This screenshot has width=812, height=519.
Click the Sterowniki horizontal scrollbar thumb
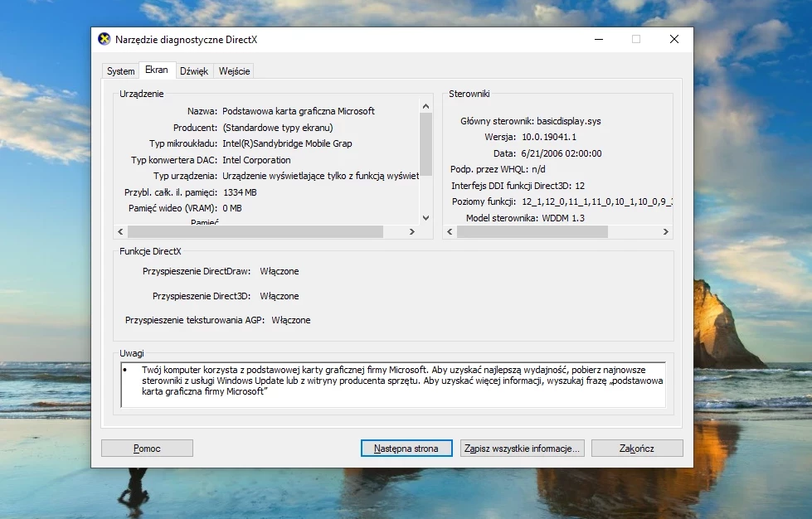[532, 232]
